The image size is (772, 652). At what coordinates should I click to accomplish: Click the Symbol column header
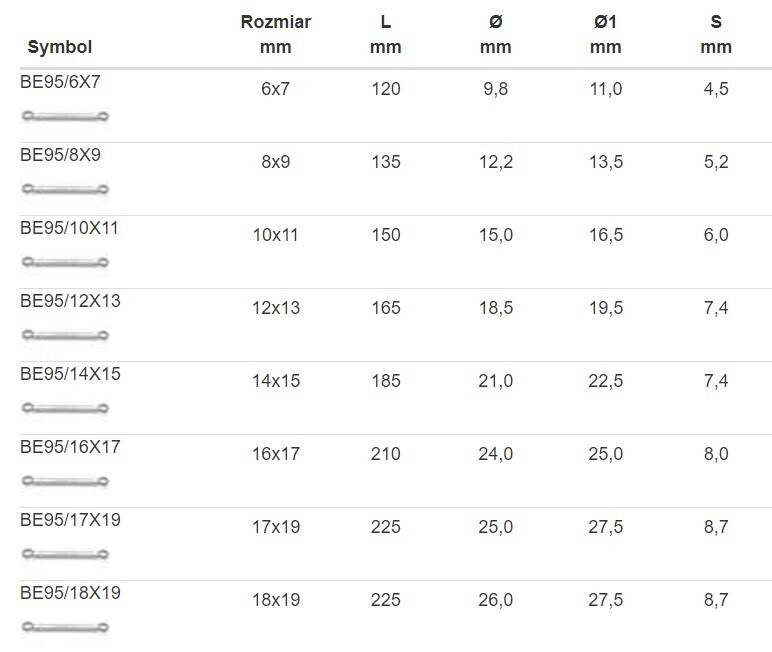(x=60, y=47)
